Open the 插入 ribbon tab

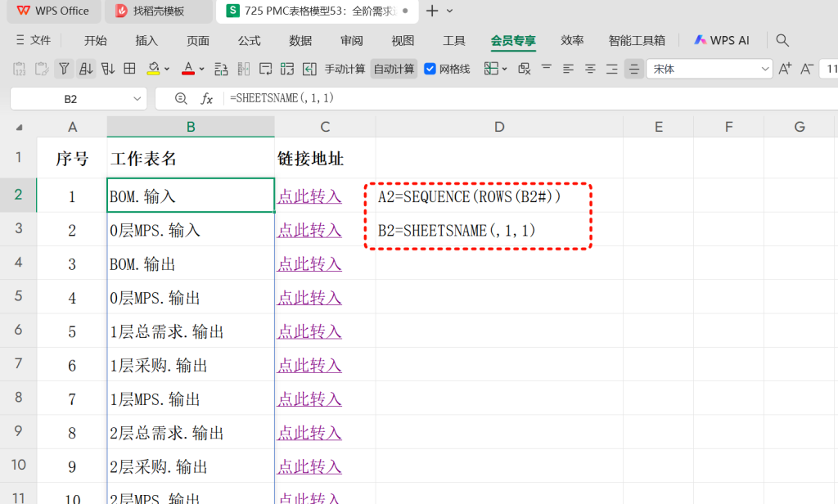point(146,41)
